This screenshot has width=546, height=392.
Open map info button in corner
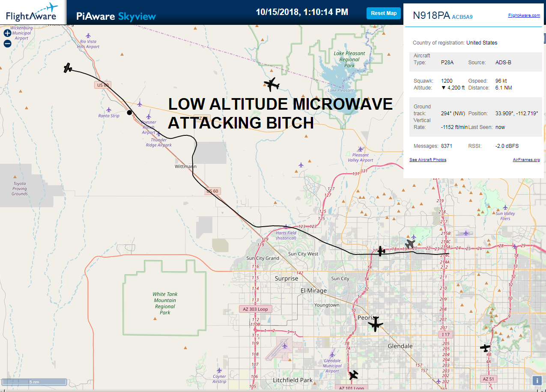537,380
